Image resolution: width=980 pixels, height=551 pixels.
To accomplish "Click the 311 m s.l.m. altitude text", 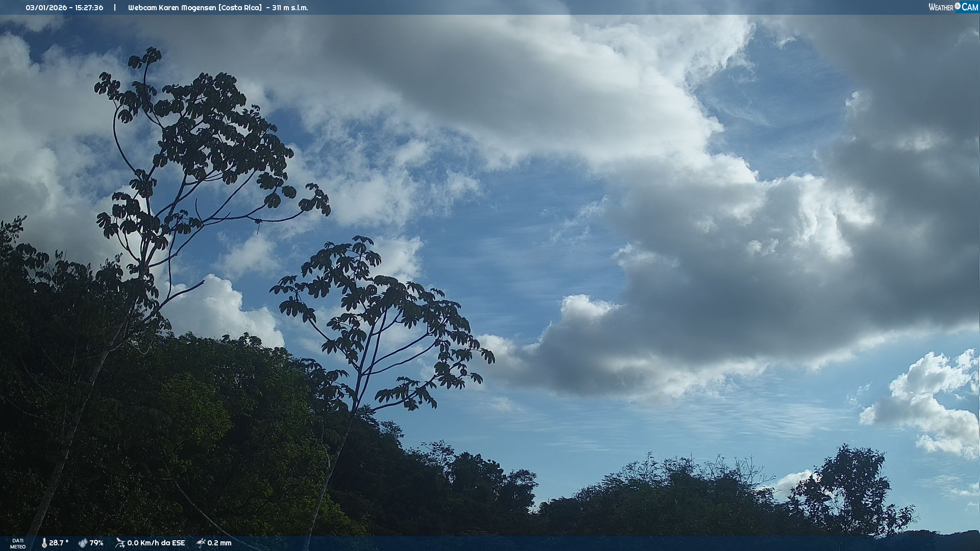I will click(x=290, y=8).
